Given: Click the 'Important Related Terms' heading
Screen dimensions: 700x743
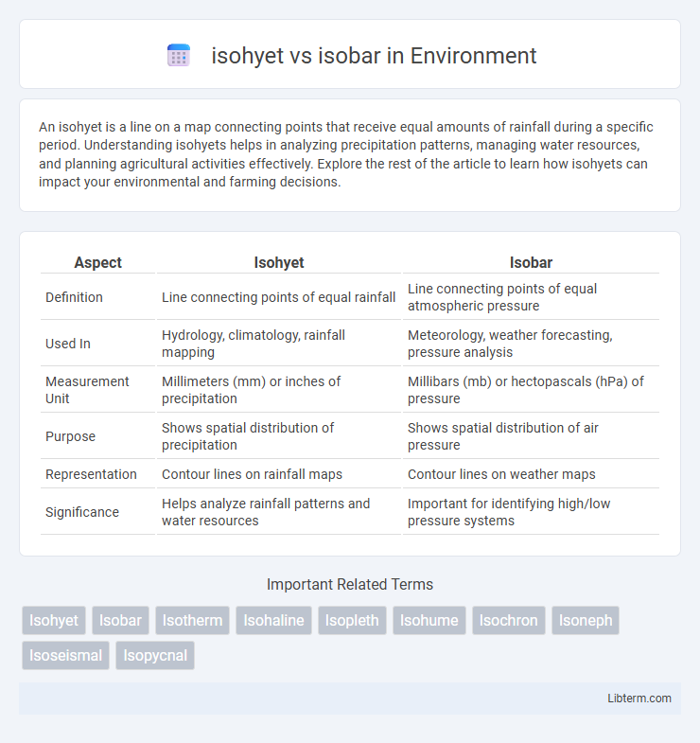Looking at the screenshot, I should tap(350, 584).
